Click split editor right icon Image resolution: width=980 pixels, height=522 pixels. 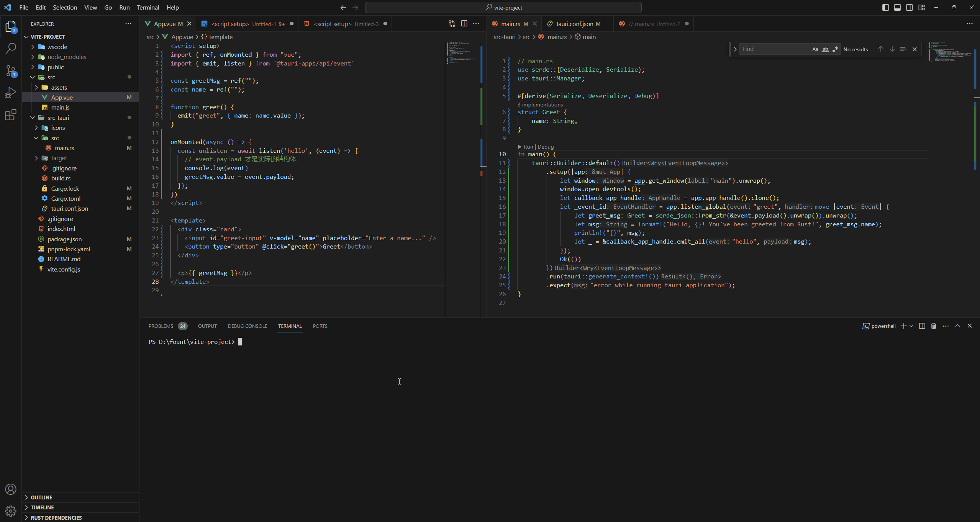464,24
